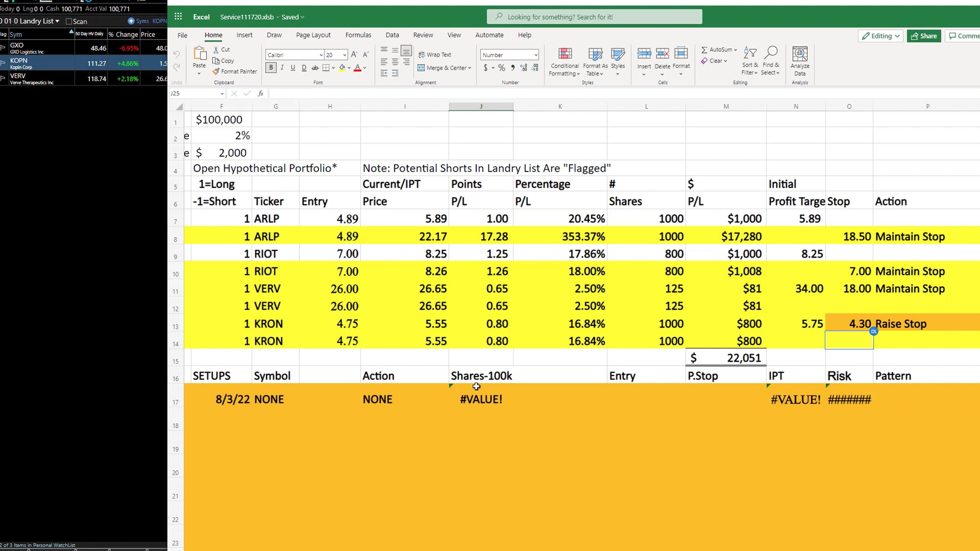Click the Copy icon in Clipboard group
Image resolution: width=980 pixels, height=551 pixels.
click(216, 61)
